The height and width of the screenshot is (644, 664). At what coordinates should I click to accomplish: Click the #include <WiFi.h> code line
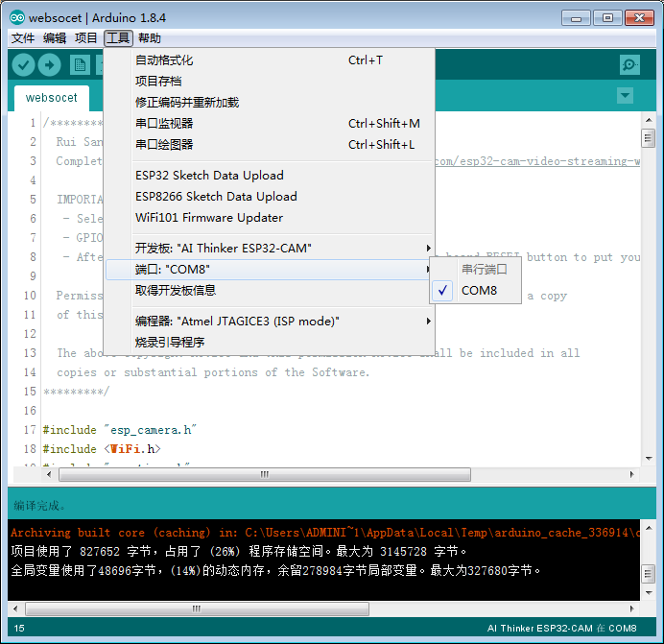coord(102,449)
